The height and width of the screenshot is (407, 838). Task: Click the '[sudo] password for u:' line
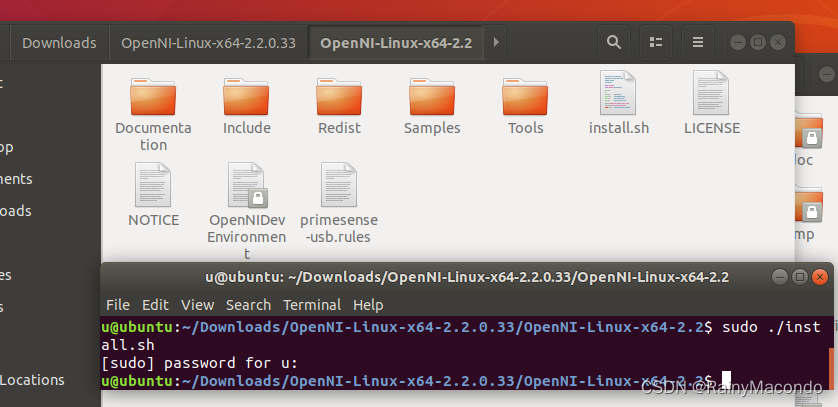[199, 363]
